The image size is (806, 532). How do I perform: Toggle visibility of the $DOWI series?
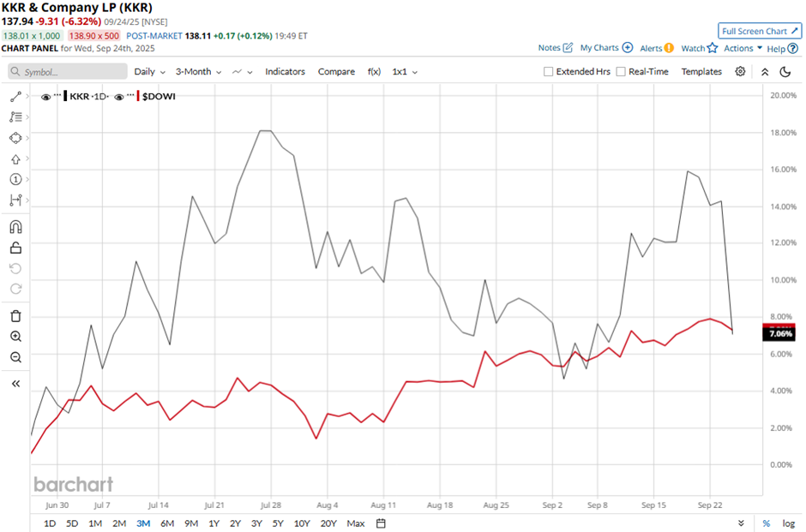coord(119,97)
